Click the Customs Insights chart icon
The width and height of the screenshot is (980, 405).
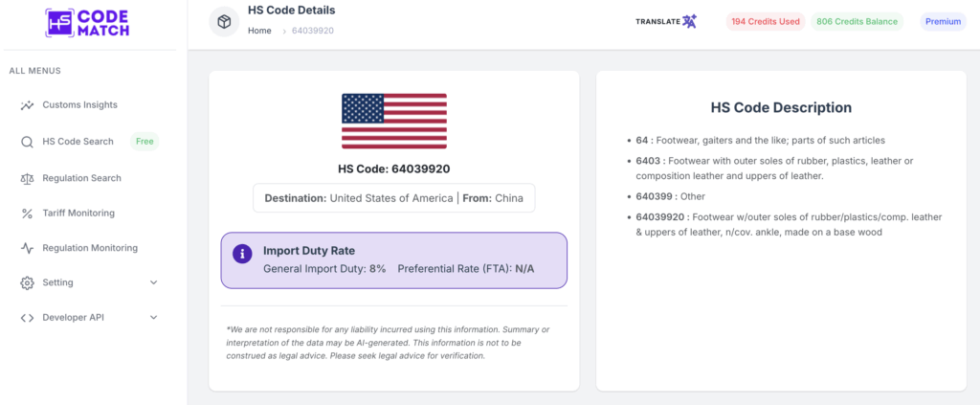[27, 105]
